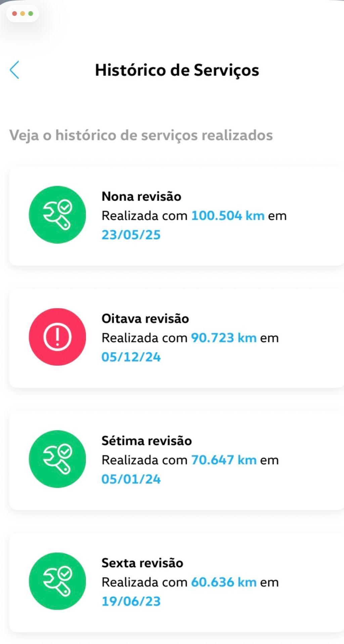The height and width of the screenshot is (644, 344).
Task: Click the date 23/05/25
Action: coord(131,235)
